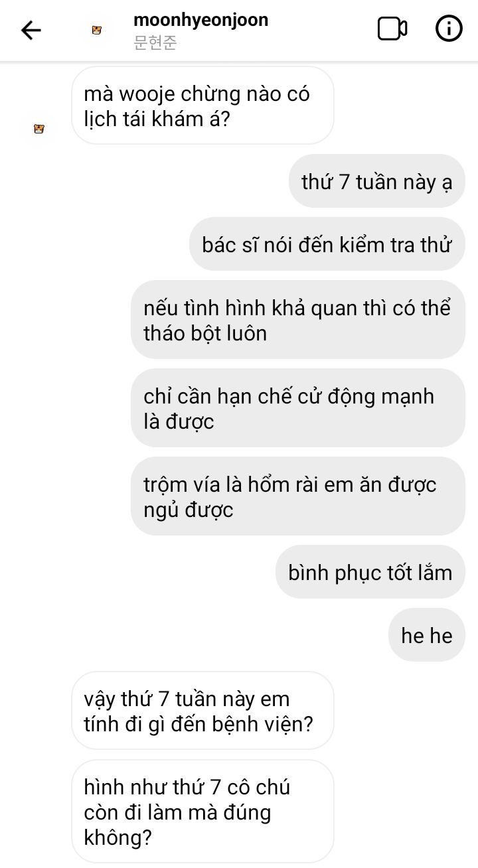Select the message starting "trộm vía là hổm rài"
Viewport: 478px width, 868px height.
click(x=297, y=496)
